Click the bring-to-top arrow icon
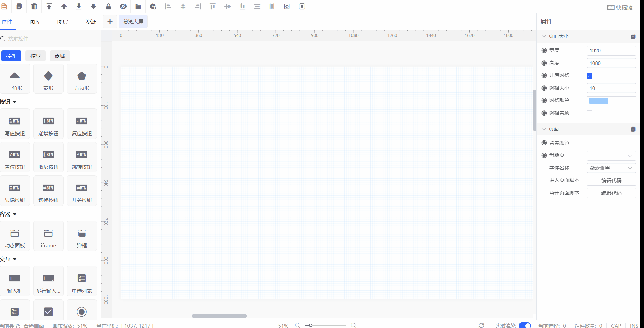 49,6
